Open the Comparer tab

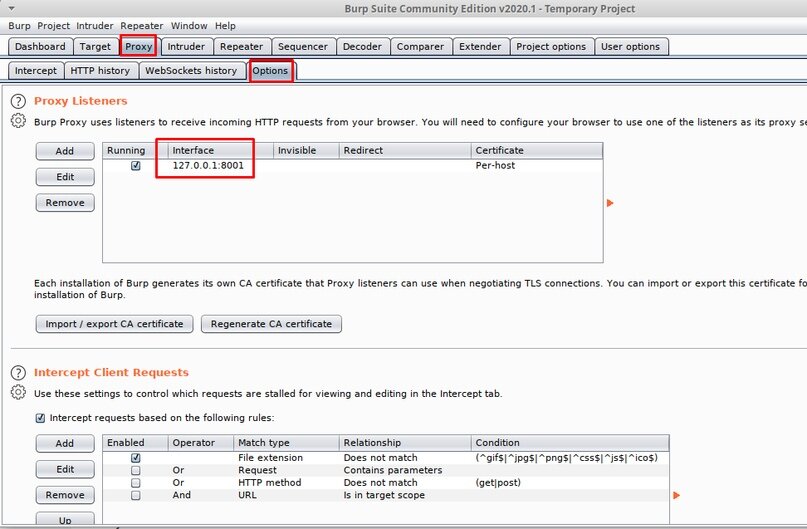point(420,46)
